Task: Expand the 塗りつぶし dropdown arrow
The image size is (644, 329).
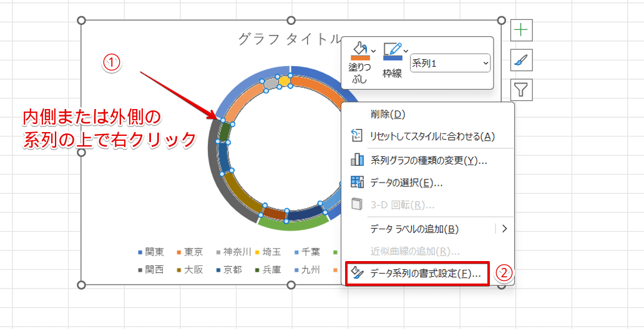Action: click(x=373, y=50)
